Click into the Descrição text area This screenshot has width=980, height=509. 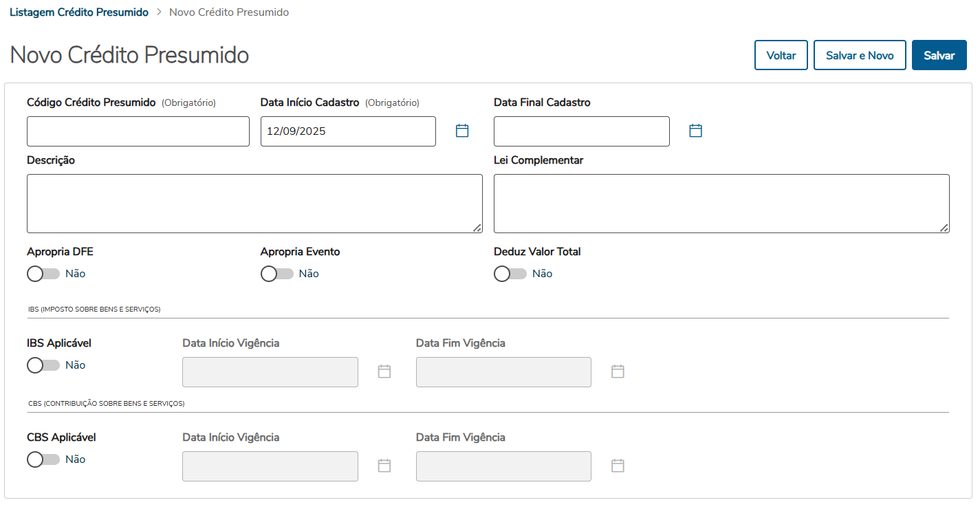click(254, 204)
